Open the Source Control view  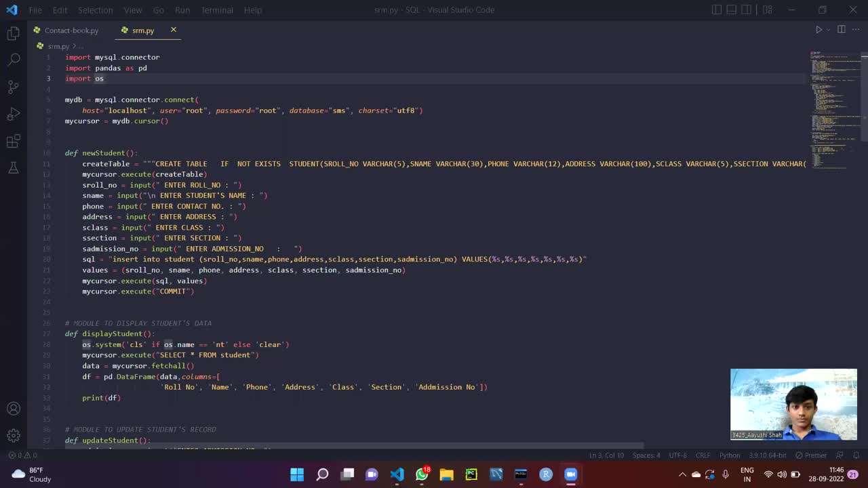click(13, 87)
